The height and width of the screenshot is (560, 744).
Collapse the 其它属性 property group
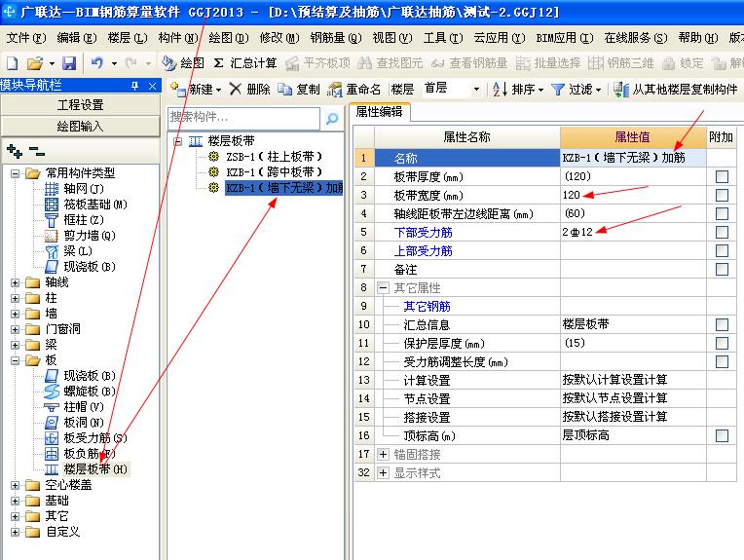click(384, 288)
